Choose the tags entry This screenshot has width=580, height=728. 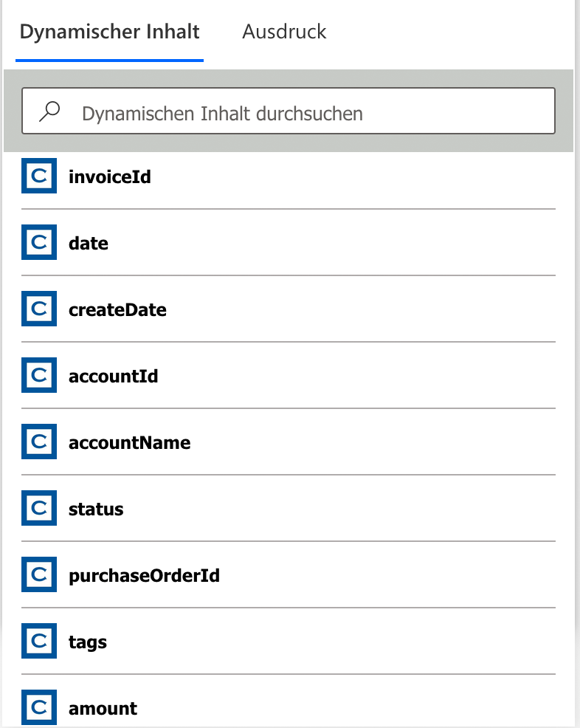[288, 641]
